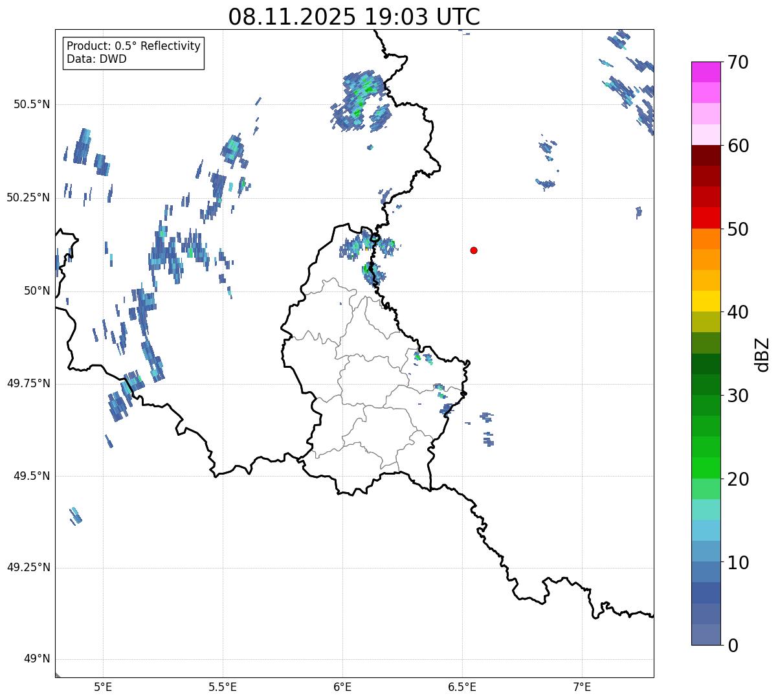The width and height of the screenshot is (778, 700).
Task: Click the dark green colorbar segment at 30 dBZ
Action: (706, 385)
